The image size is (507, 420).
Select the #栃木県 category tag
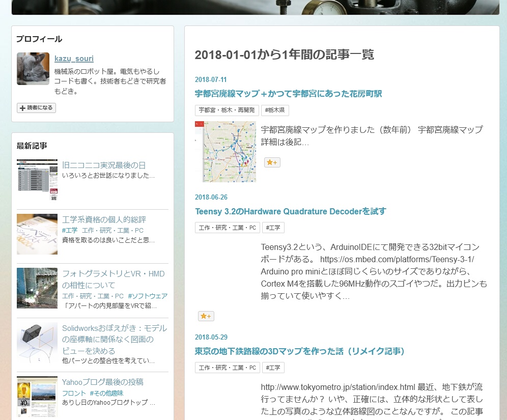click(274, 110)
